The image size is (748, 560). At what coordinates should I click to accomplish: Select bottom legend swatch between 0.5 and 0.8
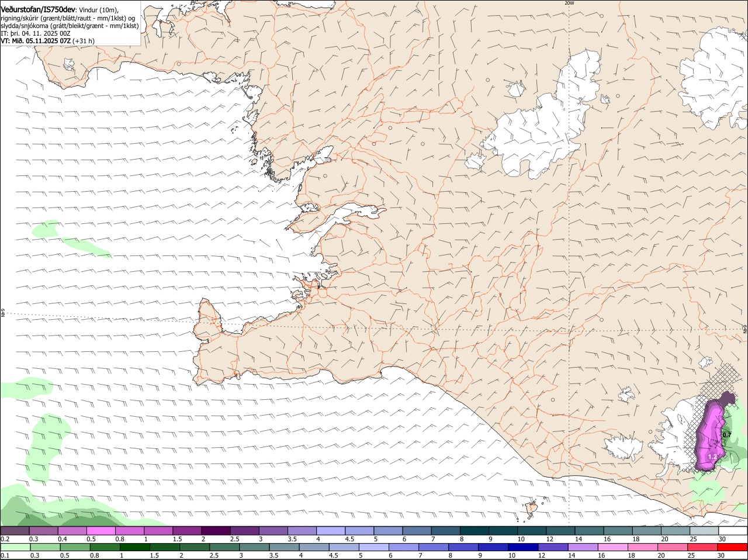click(x=75, y=547)
